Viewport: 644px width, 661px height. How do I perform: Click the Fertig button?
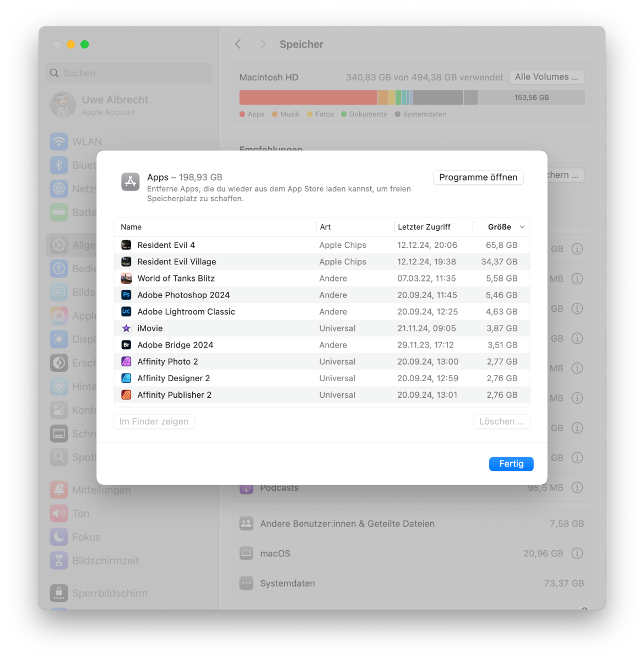(x=511, y=464)
